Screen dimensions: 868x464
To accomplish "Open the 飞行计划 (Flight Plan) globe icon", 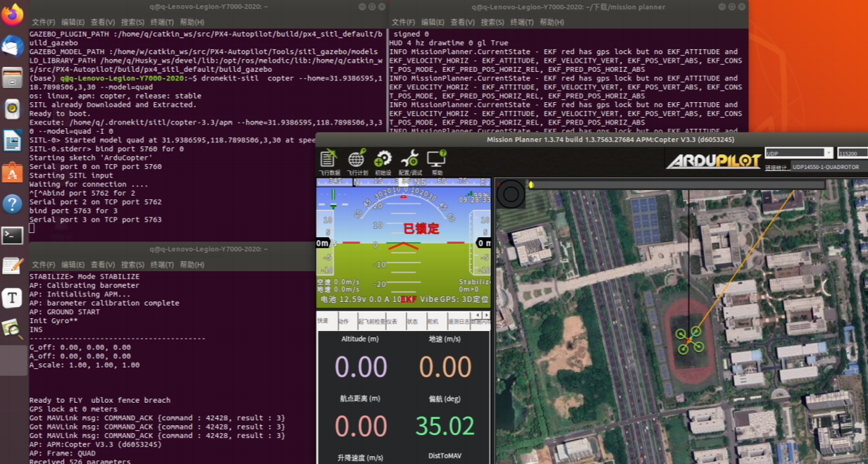I will (x=356, y=161).
